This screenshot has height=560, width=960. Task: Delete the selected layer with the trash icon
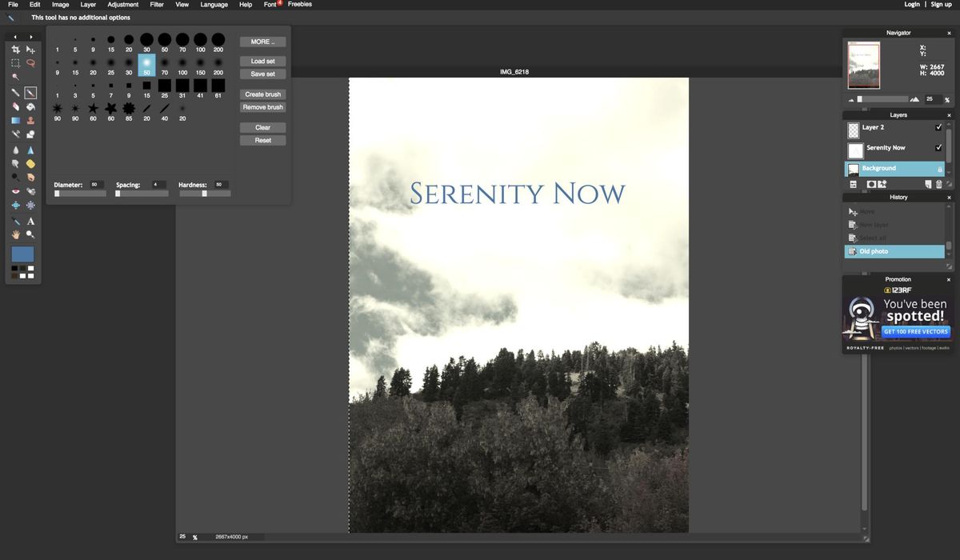[x=939, y=183]
